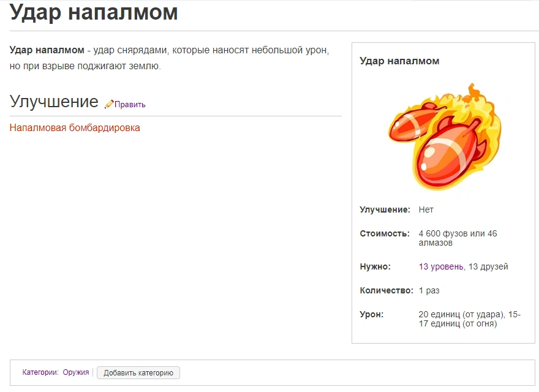Open the Оружия category link

[x=76, y=372]
